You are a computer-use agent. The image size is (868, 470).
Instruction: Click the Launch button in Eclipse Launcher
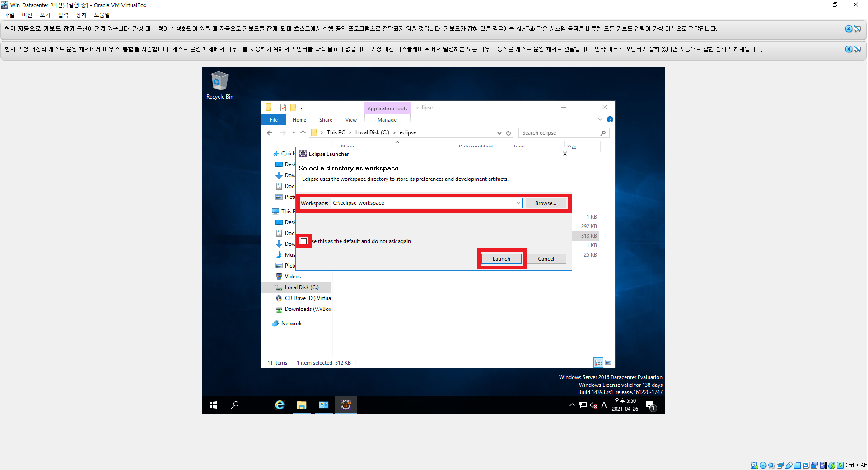(501, 259)
